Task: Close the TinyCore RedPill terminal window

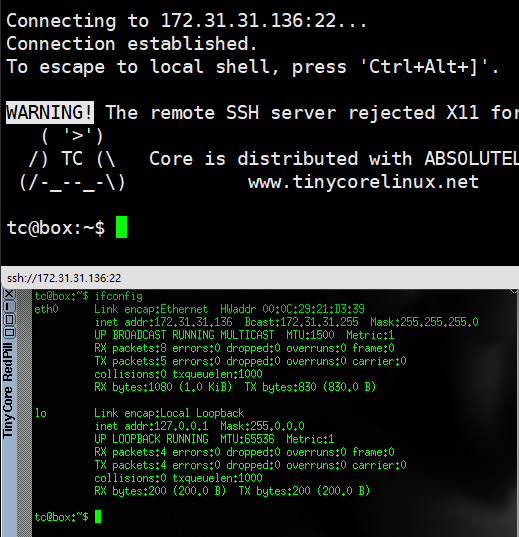Action: (x=9, y=294)
